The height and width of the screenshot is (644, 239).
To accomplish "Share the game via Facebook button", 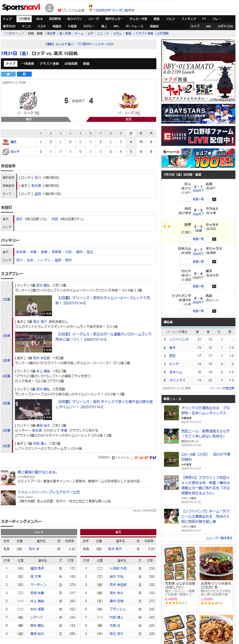I will 24,74.
